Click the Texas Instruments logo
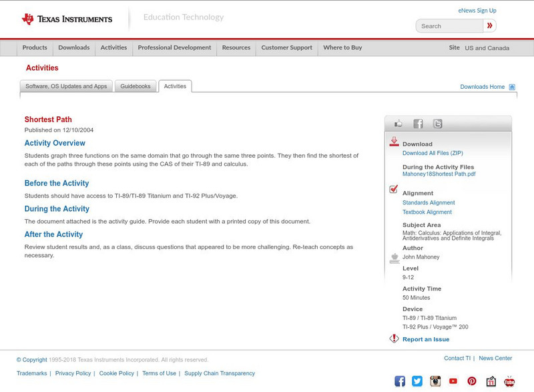 (x=67, y=19)
